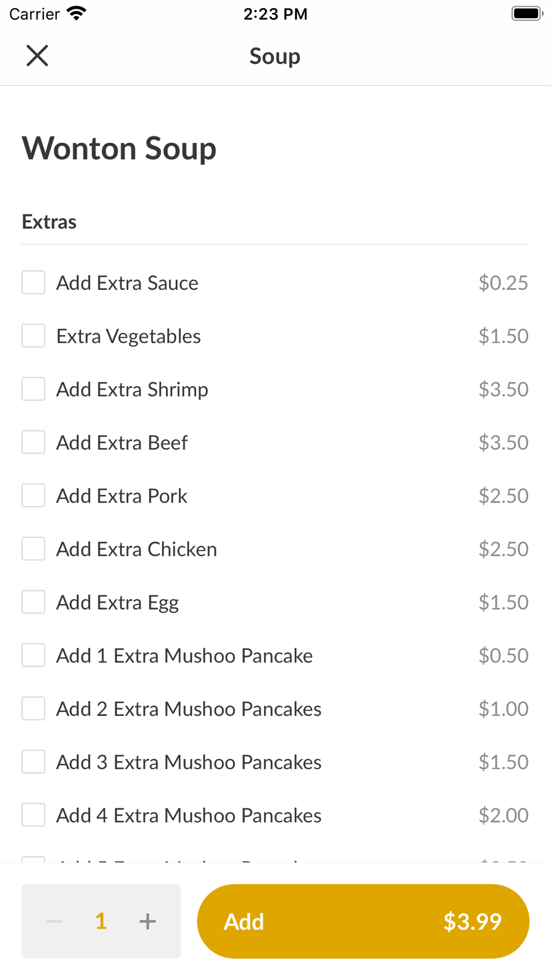This screenshot has height=980, width=551.
Task: Tick Add 3 Extra Mushoo Pancakes
Action: (x=34, y=762)
